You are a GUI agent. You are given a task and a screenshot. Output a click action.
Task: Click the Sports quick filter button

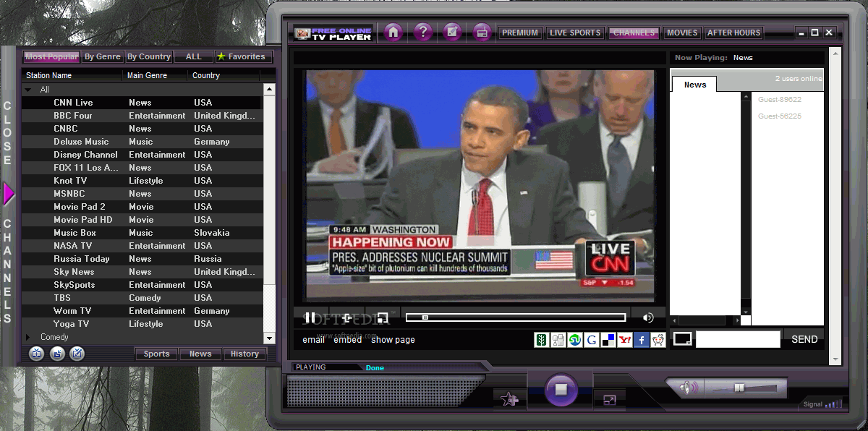[x=156, y=354]
